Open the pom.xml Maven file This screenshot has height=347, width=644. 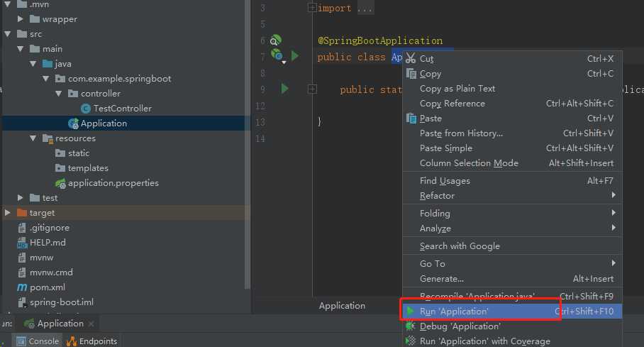(x=47, y=287)
